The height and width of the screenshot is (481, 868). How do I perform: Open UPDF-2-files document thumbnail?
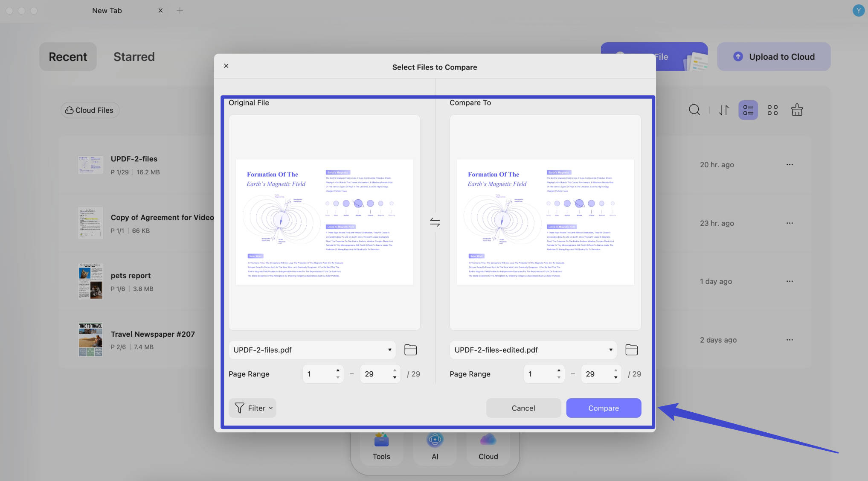tap(90, 165)
